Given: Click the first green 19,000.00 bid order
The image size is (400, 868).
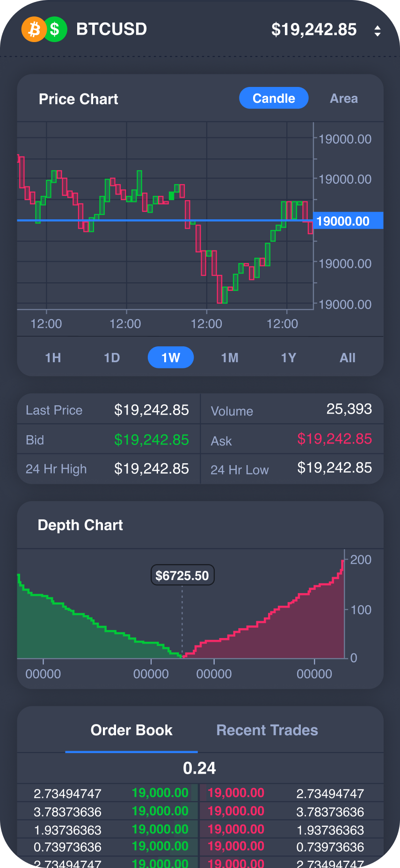Looking at the screenshot, I should (160, 793).
